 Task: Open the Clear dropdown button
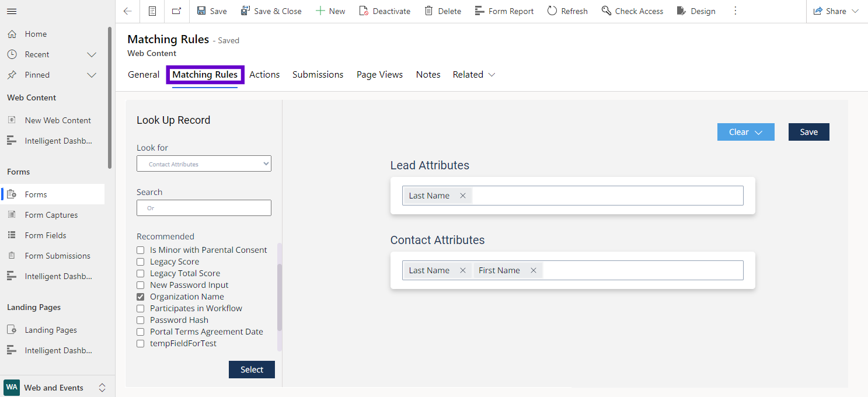[745, 132]
